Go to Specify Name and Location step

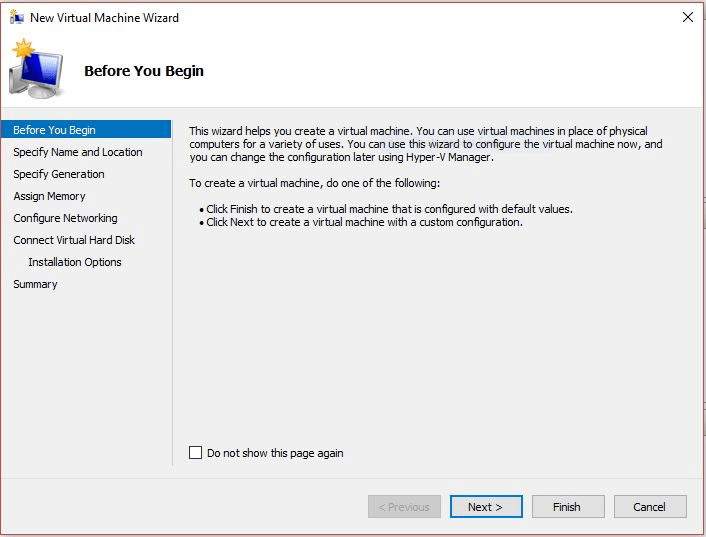coord(78,152)
